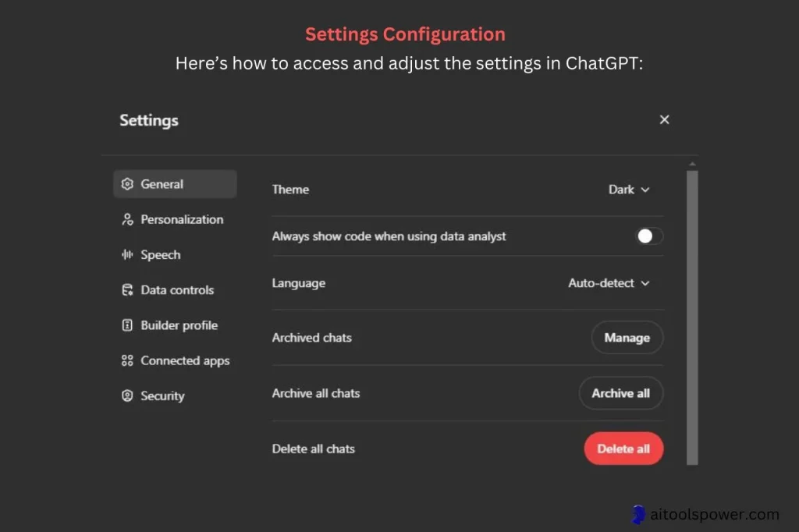Click the scrollbar up arrow
Viewport: 799px width, 532px height.
pyautogui.click(x=692, y=164)
